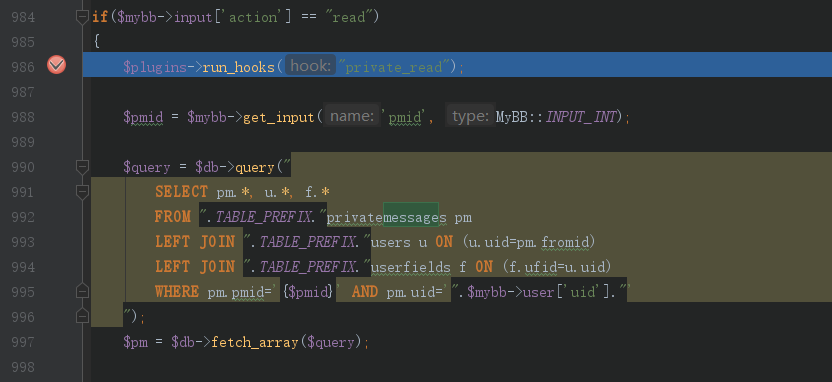
Task: Collapse the query string fold at line 990
Action: coord(82,168)
